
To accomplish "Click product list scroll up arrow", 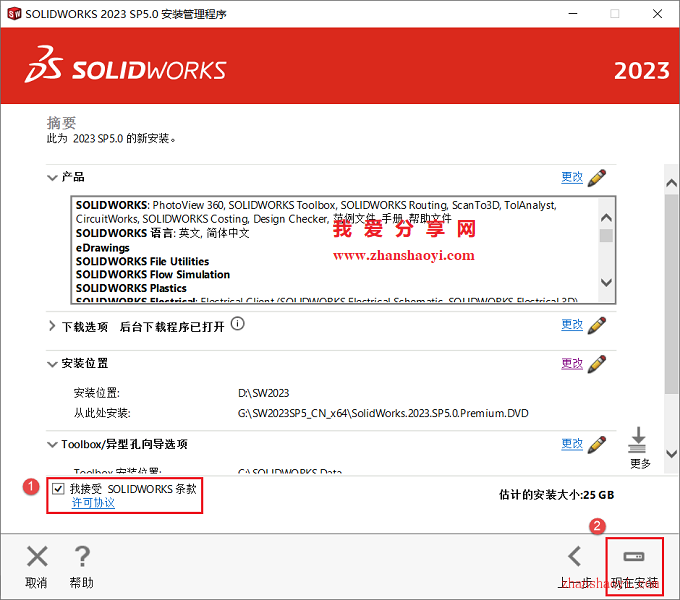I will coord(606,218).
